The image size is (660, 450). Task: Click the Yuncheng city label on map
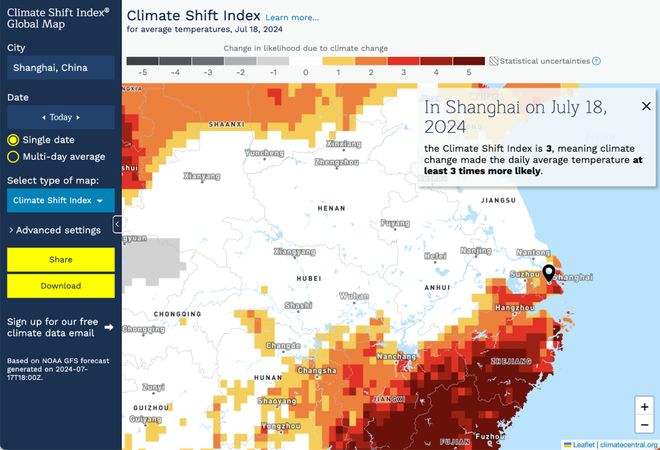(264, 153)
